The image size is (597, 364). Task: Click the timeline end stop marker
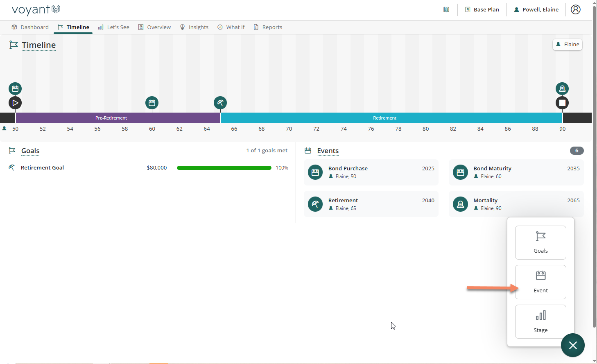click(562, 103)
